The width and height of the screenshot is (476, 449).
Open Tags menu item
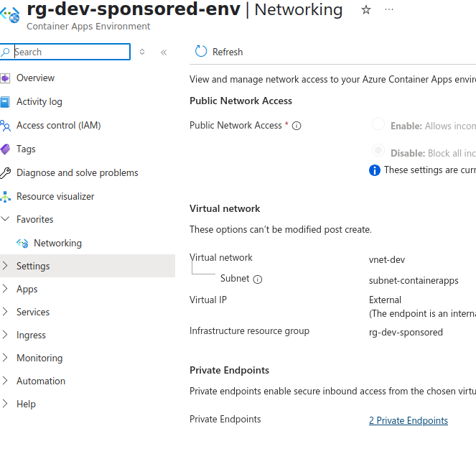coord(26,149)
